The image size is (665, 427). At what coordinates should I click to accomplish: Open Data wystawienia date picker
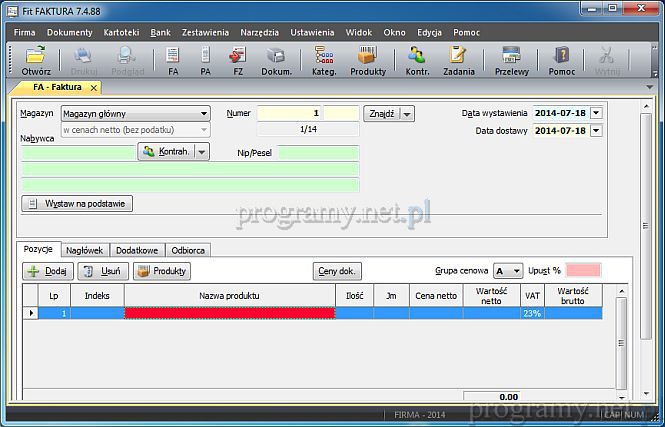596,113
